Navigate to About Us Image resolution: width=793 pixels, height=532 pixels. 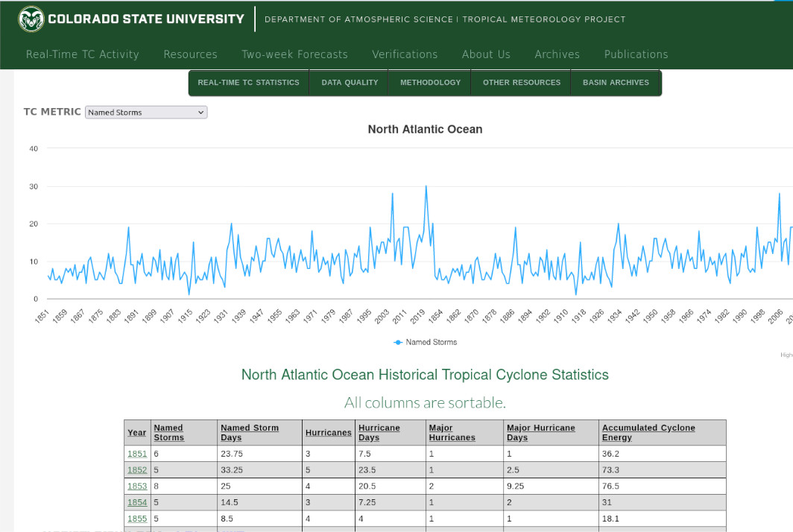(x=486, y=54)
